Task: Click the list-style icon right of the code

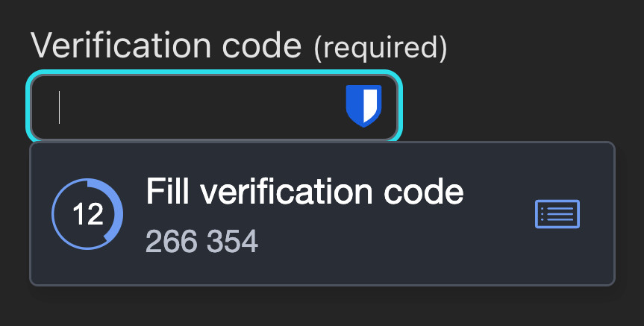Action: click(x=557, y=214)
